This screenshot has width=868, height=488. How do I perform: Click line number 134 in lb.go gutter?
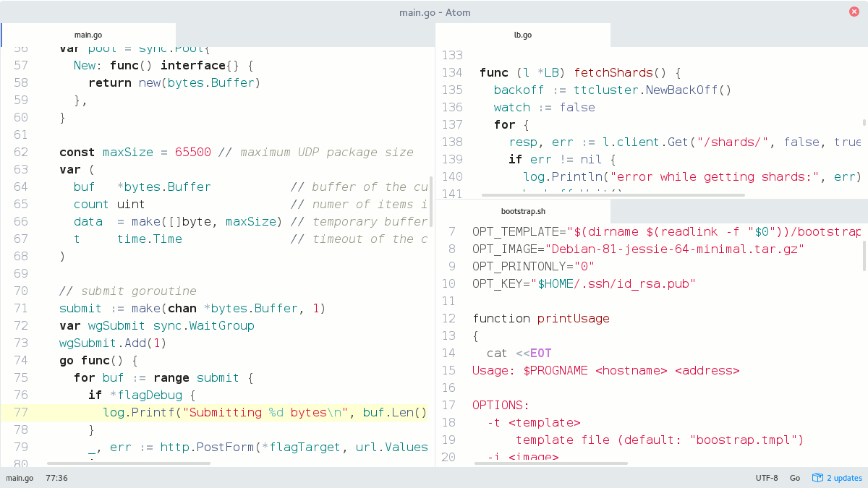click(451, 72)
